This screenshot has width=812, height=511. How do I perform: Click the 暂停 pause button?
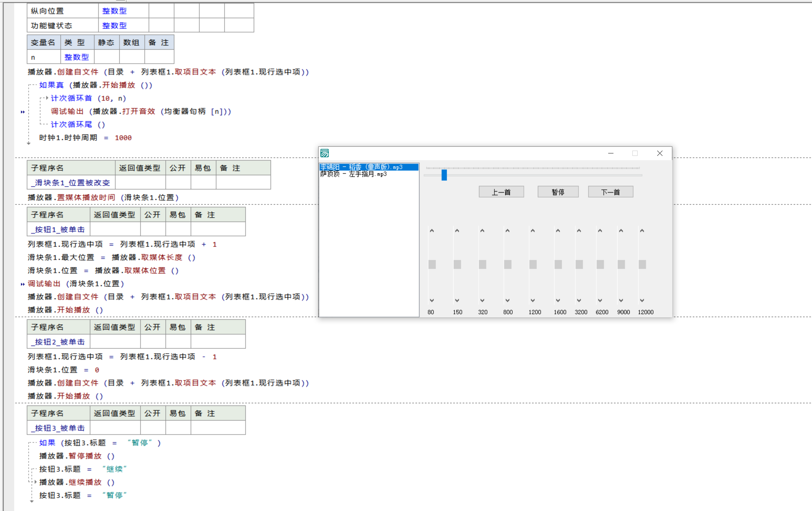point(558,192)
